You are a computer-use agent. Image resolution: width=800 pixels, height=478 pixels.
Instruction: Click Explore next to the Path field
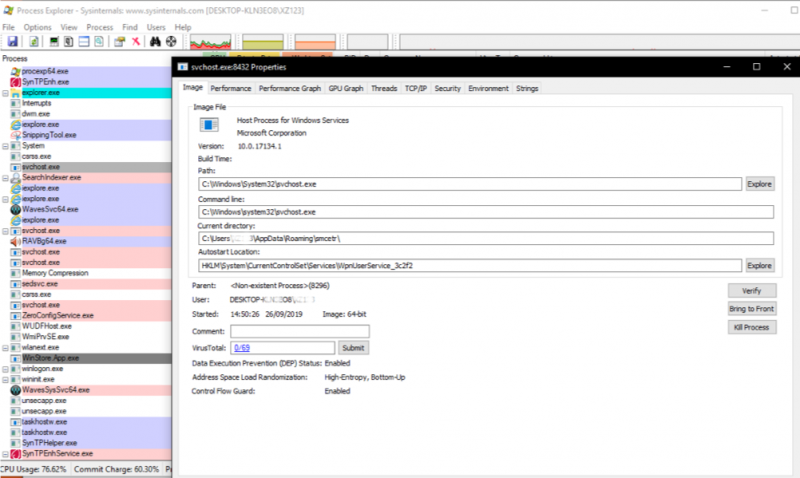click(760, 184)
